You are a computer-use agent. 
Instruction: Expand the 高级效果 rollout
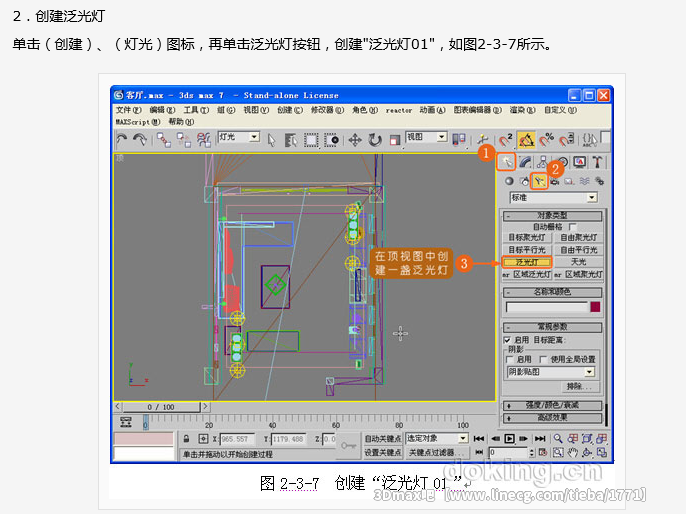point(552,418)
